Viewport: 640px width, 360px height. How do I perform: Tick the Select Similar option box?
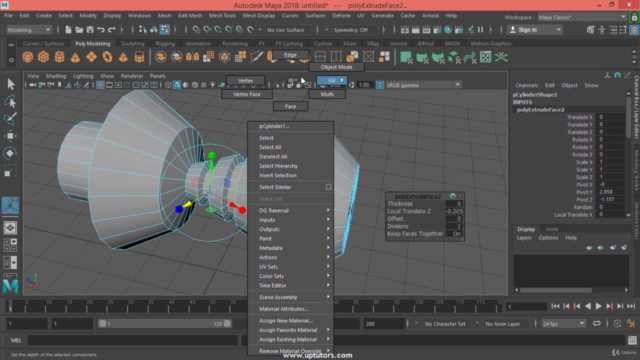(x=329, y=187)
